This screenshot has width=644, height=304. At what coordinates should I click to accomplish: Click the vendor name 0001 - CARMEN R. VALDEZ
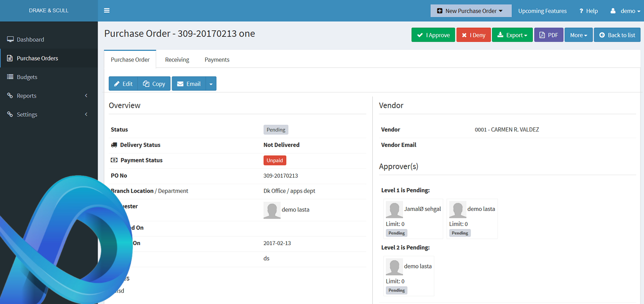pos(507,129)
